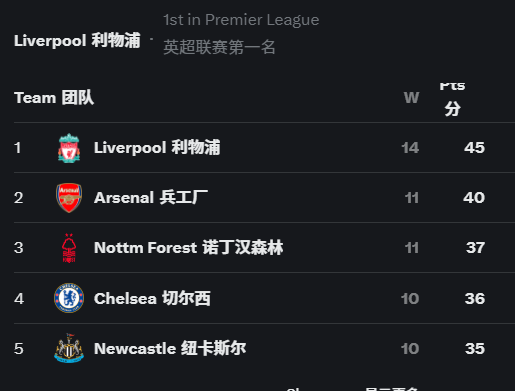Click the W wins column header
This screenshot has height=391, width=515.
coord(411,98)
